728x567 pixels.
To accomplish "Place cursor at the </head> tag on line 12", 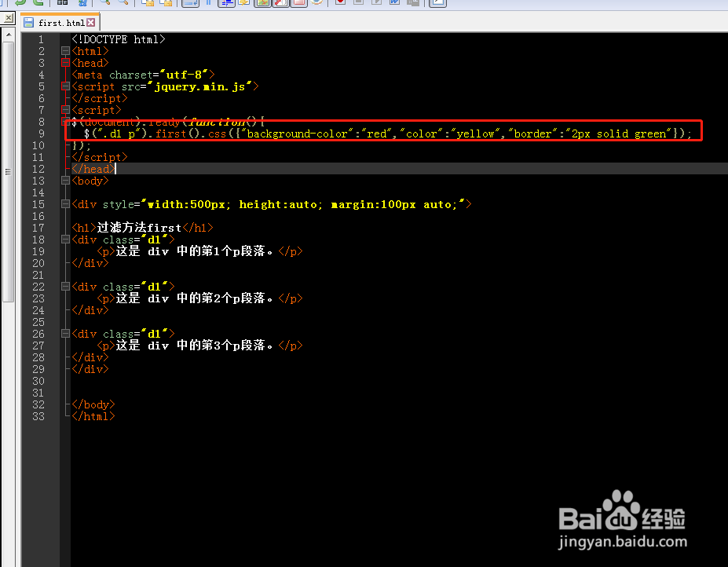I will click(93, 169).
